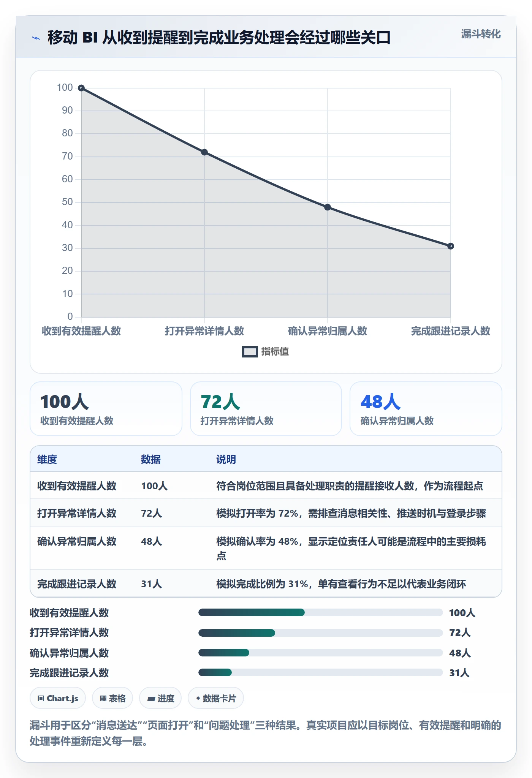The width and height of the screenshot is (532, 778).
Task: Click the bar icon in 进度 chip
Action: tap(151, 699)
